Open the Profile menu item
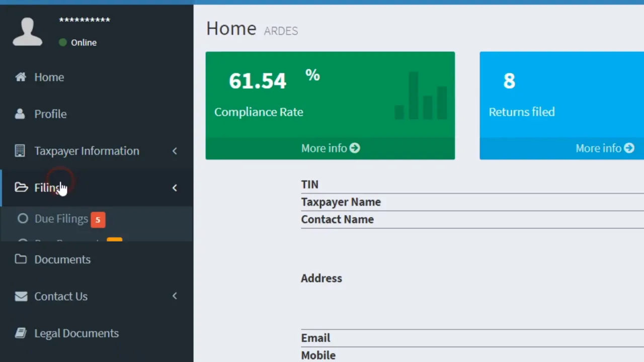The width and height of the screenshot is (644, 362). pos(97,114)
